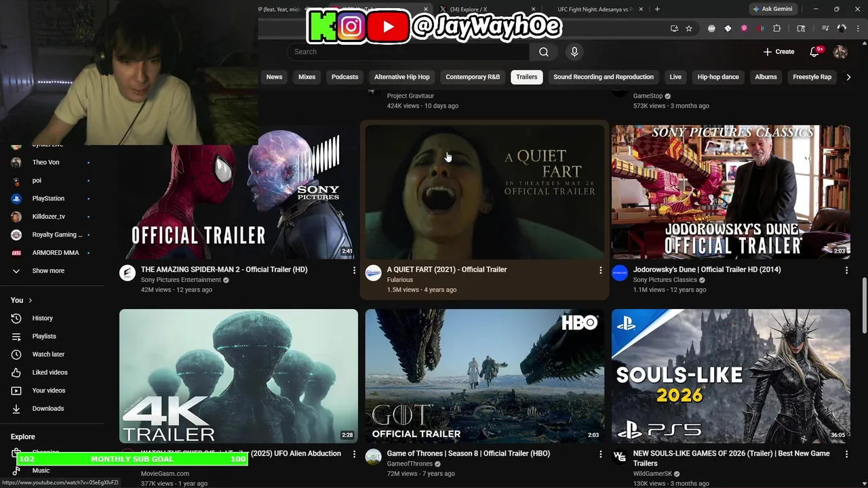868x488 pixels.
Task: Open the account avatar menu
Action: (840, 52)
